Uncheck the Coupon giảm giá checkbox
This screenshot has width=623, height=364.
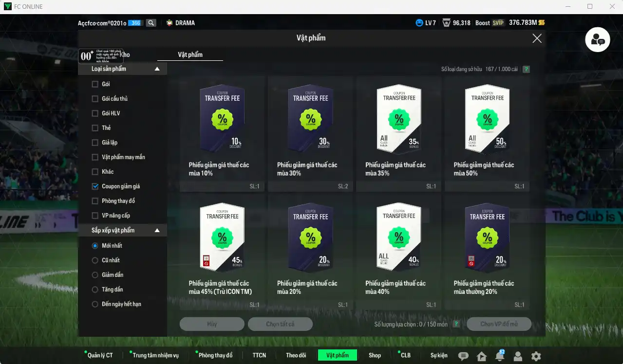95,186
